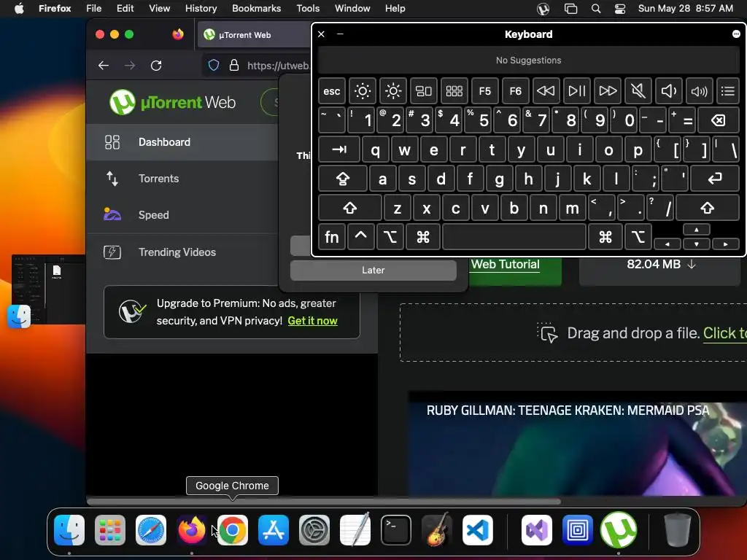This screenshot has width=747, height=560.
Task: Show site security lock info
Action: [234, 65]
